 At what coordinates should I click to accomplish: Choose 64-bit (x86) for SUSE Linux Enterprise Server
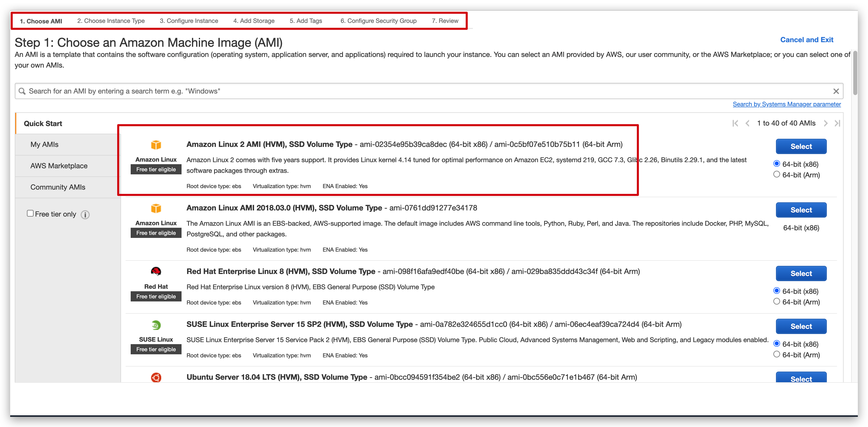pos(777,343)
